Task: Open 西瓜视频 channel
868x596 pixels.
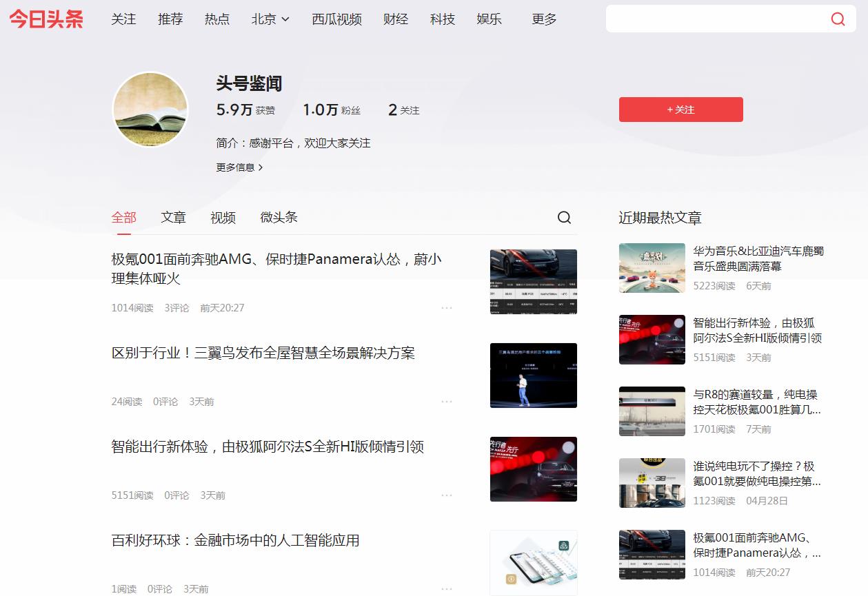Action: [336, 19]
